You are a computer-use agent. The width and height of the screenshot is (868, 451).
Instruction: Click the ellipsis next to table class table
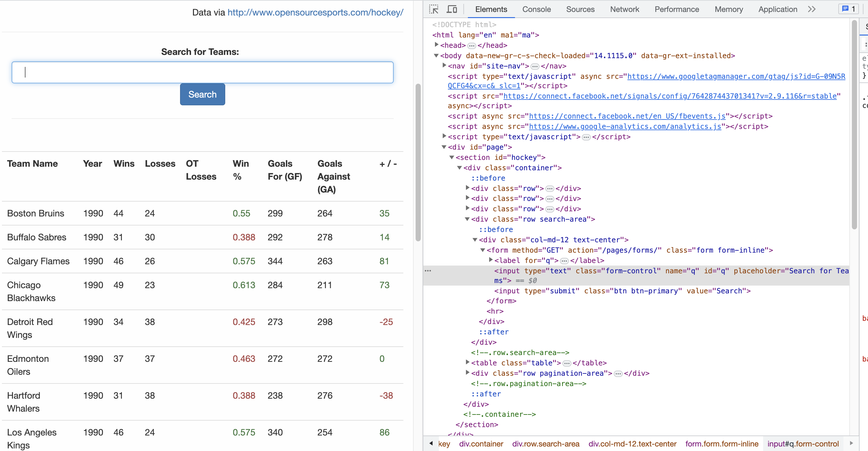pyautogui.click(x=566, y=363)
